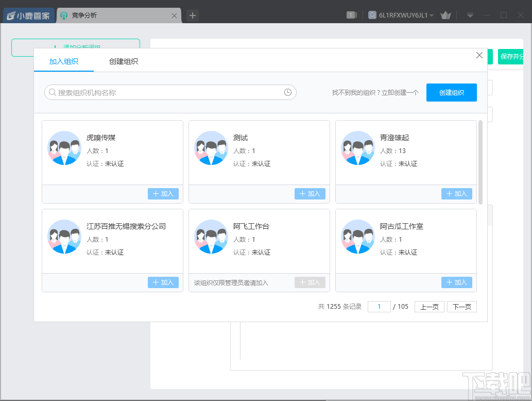Click the page number input field
This screenshot has width=532, height=401.
coord(379,306)
